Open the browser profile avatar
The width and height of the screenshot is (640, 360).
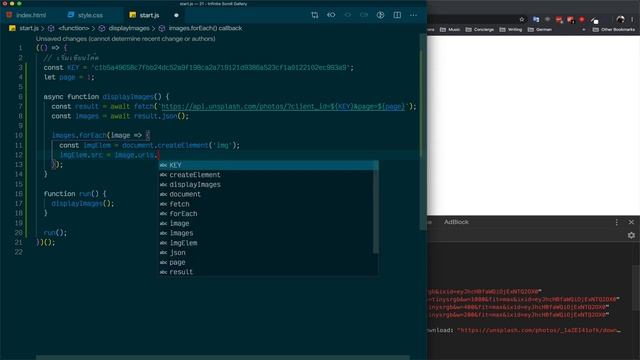[620, 19]
